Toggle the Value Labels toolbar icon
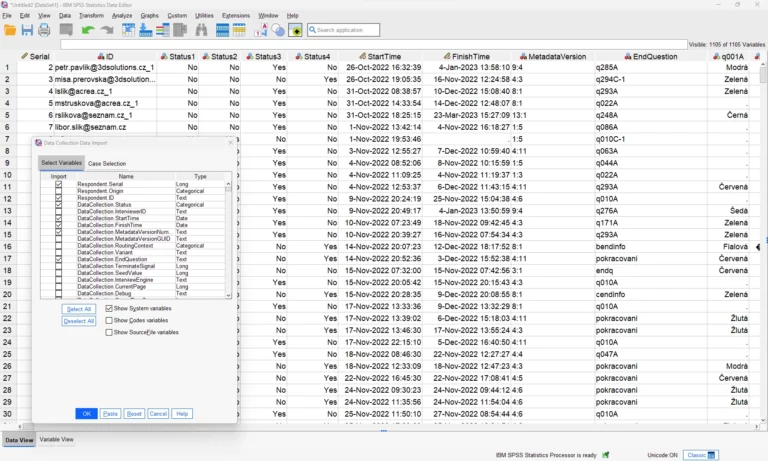The width and height of the screenshot is (768, 461). [x=261, y=30]
